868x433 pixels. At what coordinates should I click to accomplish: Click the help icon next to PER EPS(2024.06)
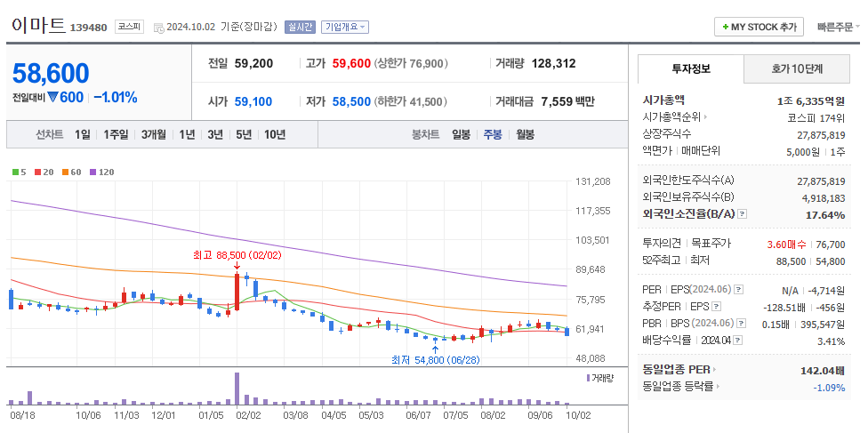738,290
